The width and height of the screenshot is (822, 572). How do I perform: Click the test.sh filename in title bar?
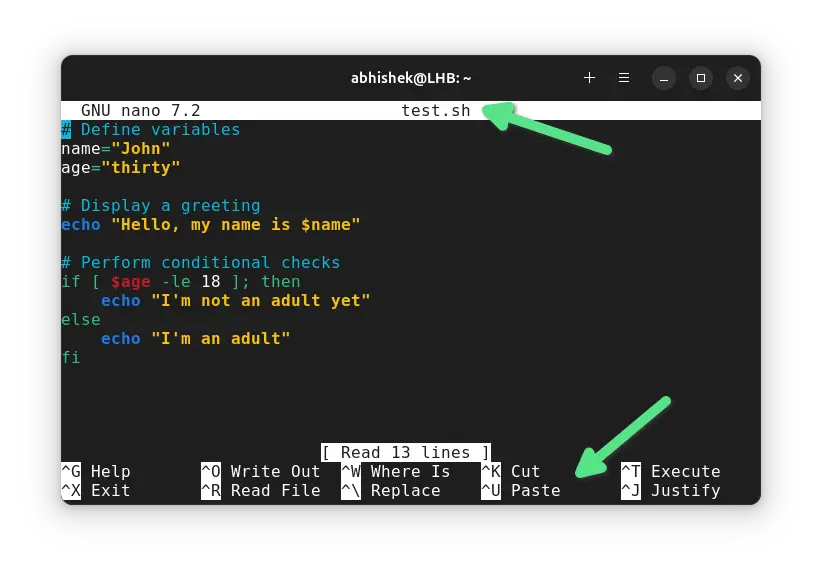(436, 111)
